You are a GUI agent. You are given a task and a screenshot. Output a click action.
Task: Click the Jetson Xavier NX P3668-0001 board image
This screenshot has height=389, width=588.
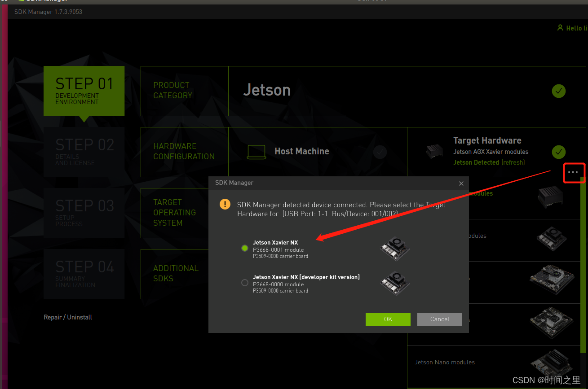coord(395,248)
